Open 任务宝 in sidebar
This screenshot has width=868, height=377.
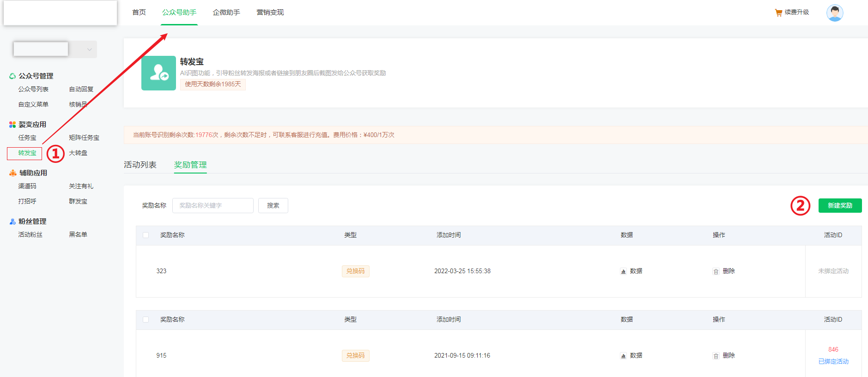27,138
